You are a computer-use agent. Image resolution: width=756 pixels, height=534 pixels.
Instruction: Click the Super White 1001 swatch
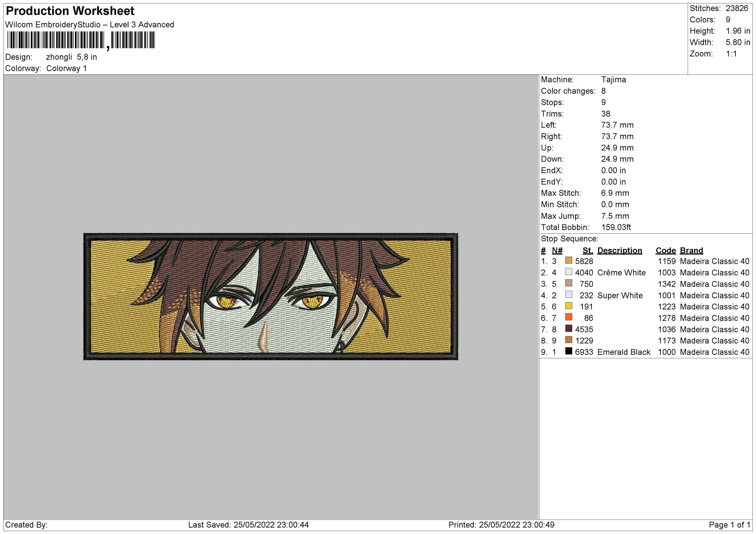569,295
